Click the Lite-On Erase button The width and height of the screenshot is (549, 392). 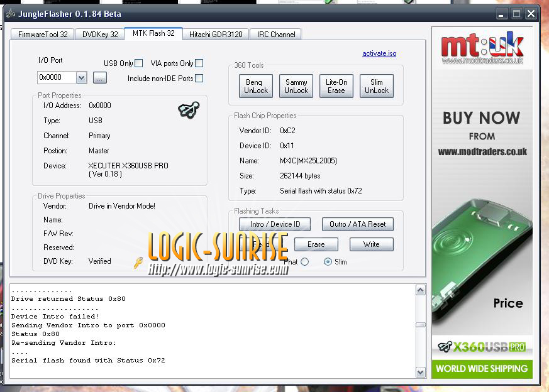pos(336,86)
